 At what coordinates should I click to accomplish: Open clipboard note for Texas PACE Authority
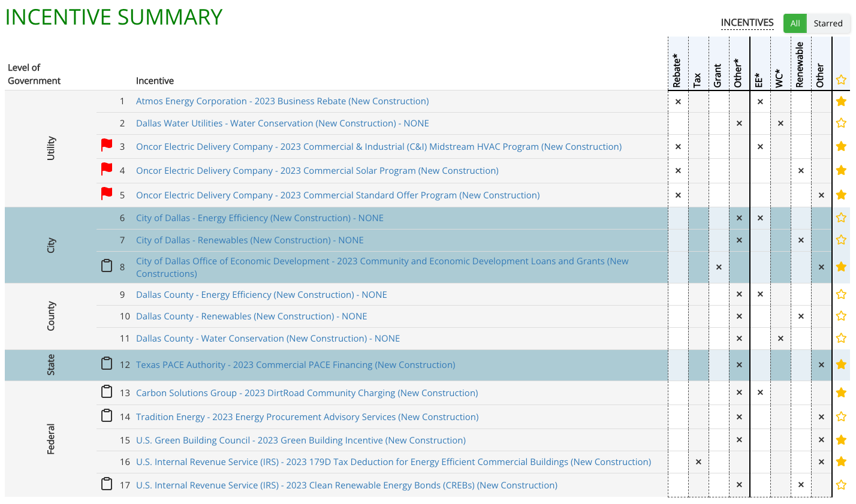click(107, 363)
